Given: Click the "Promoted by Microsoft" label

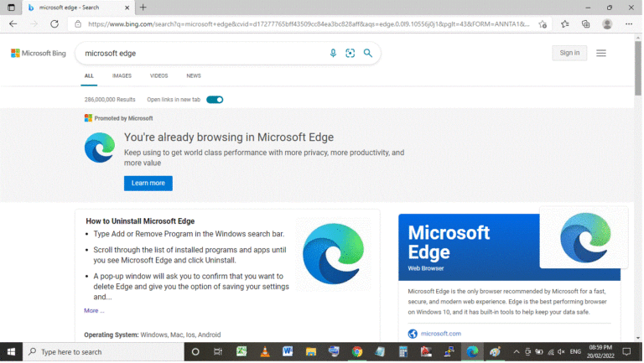Looking at the screenshot, I should (x=123, y=118).
